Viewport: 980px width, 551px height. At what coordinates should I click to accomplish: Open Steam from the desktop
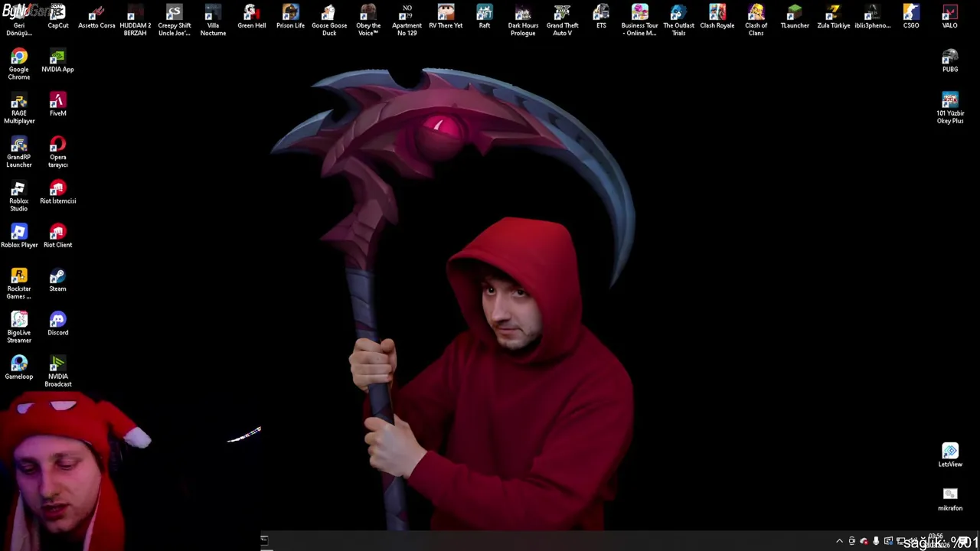pos(57,280)
